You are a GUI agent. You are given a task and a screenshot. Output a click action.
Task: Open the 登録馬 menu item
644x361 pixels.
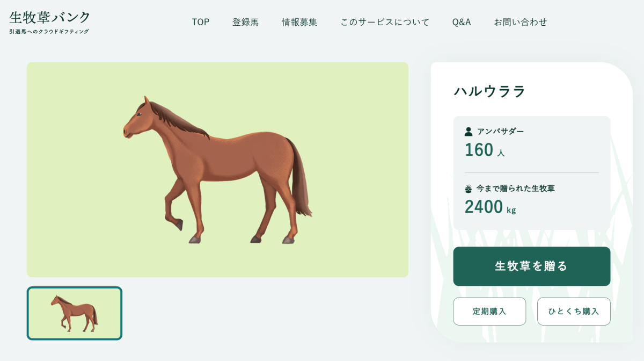pos(245,22)
